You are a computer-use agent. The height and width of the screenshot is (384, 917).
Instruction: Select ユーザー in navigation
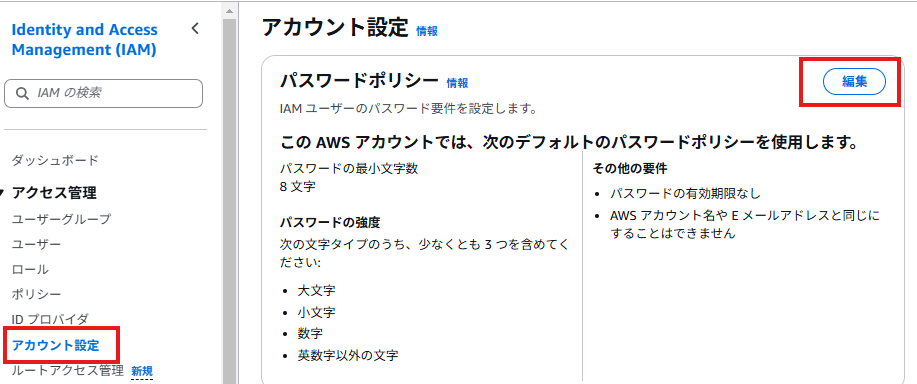tap(36, 244)
